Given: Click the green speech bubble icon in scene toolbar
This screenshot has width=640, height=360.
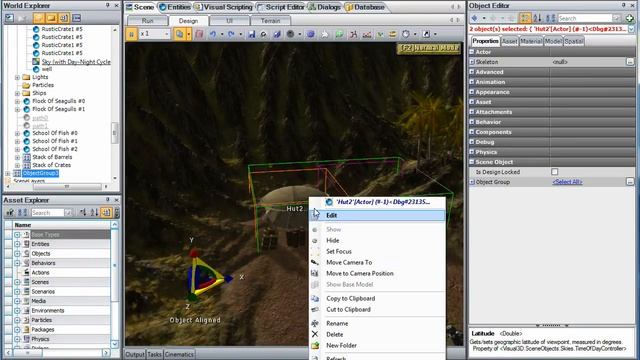Looking at the screenshot, I should click(x=339, y=34).
